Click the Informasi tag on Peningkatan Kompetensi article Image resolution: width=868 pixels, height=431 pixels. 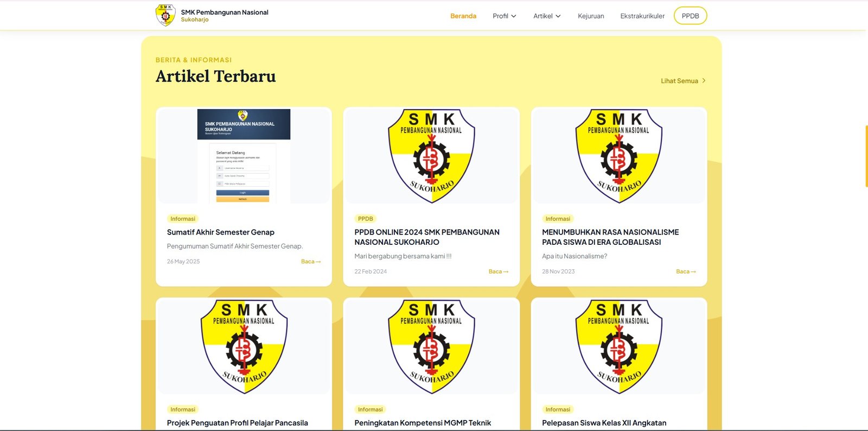(x=370, y=409)
